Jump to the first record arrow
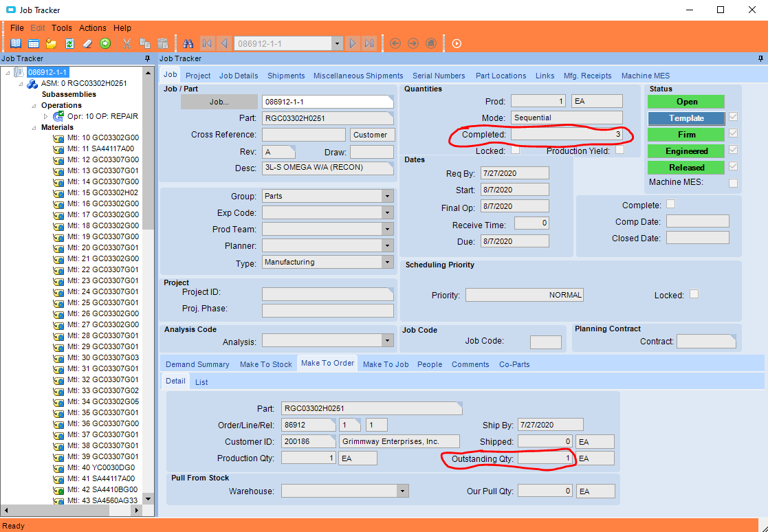Viewport: 768px width, 532px height. (x=207, y=43)
